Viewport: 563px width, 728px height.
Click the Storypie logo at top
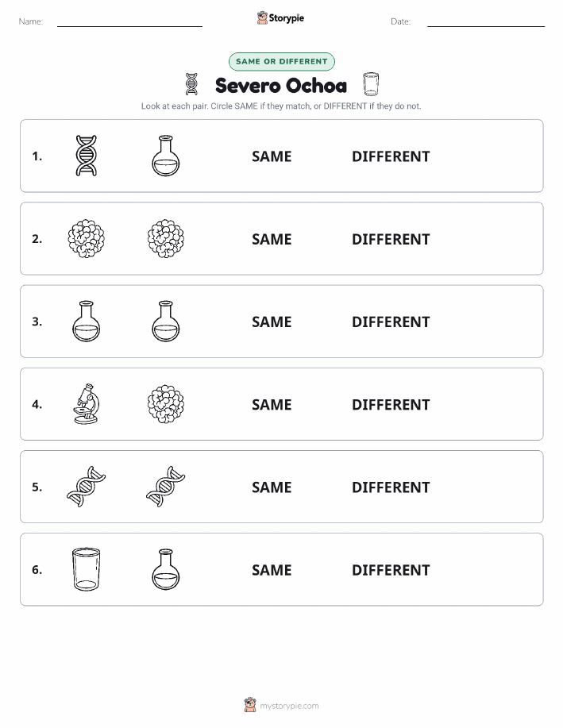[x=280, y=18]
